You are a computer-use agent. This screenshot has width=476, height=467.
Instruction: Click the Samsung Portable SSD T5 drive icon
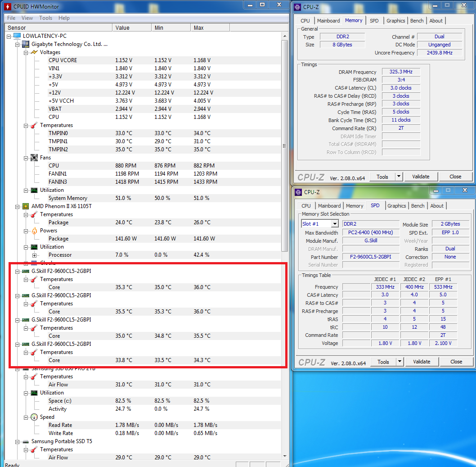tap(26, 441)
